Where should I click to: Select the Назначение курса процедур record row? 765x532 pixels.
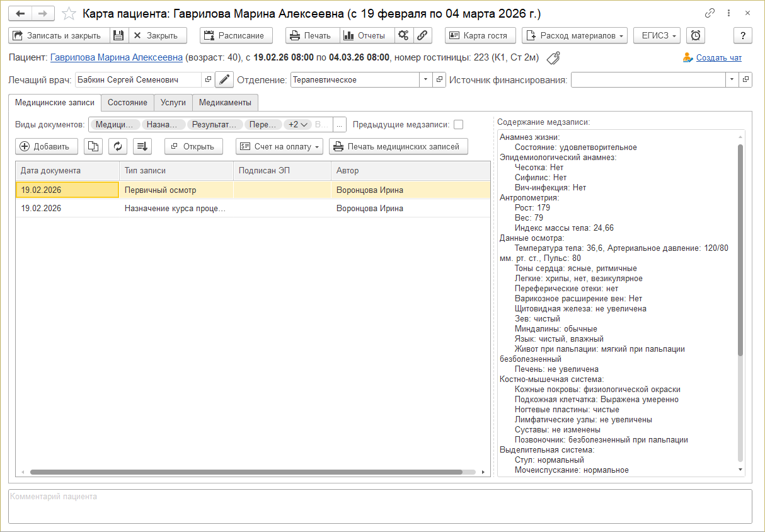175,209
